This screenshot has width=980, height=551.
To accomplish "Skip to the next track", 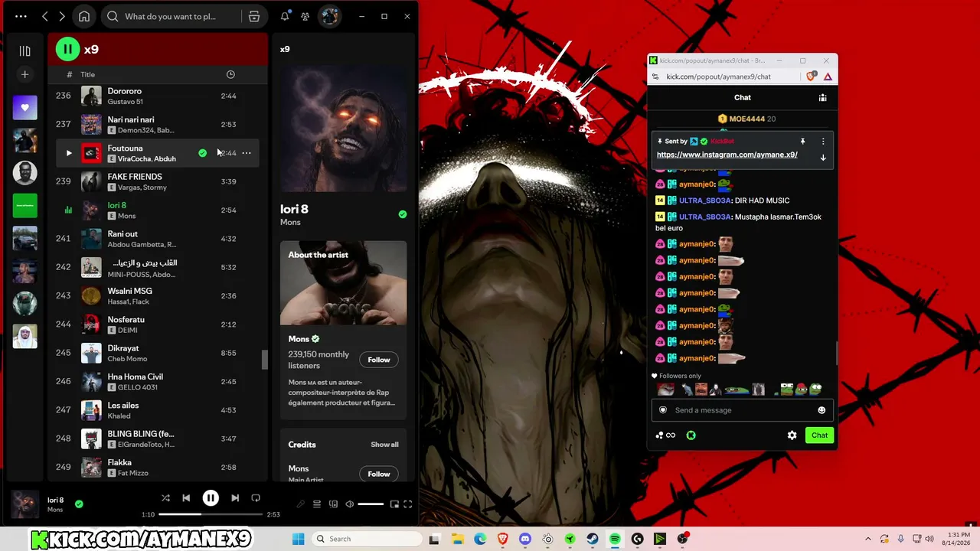I will coord(235,497).
